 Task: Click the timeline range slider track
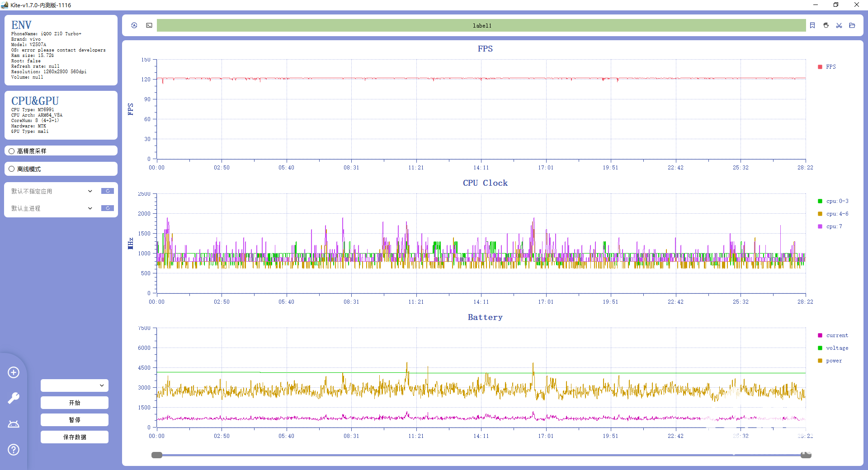pyautogui.click(x=481, y=455)
